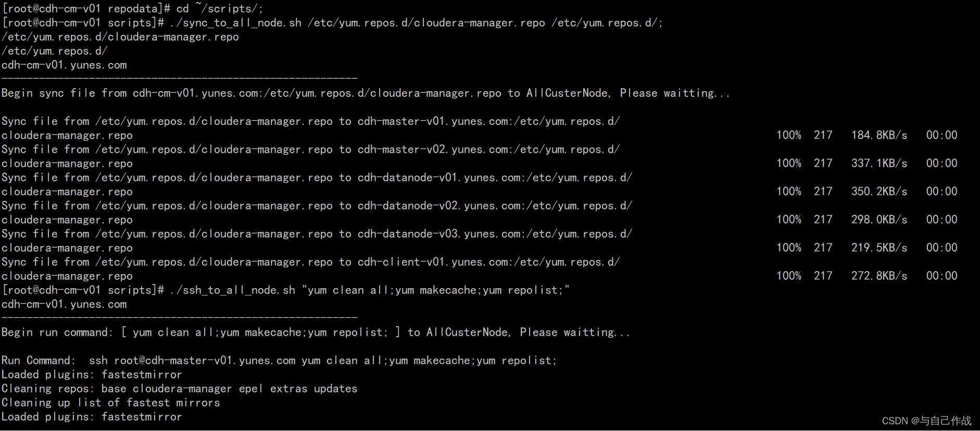
Task: Click the first 'Loaded plugins: fastestmirror' line
Action: [x=92, y=374]
